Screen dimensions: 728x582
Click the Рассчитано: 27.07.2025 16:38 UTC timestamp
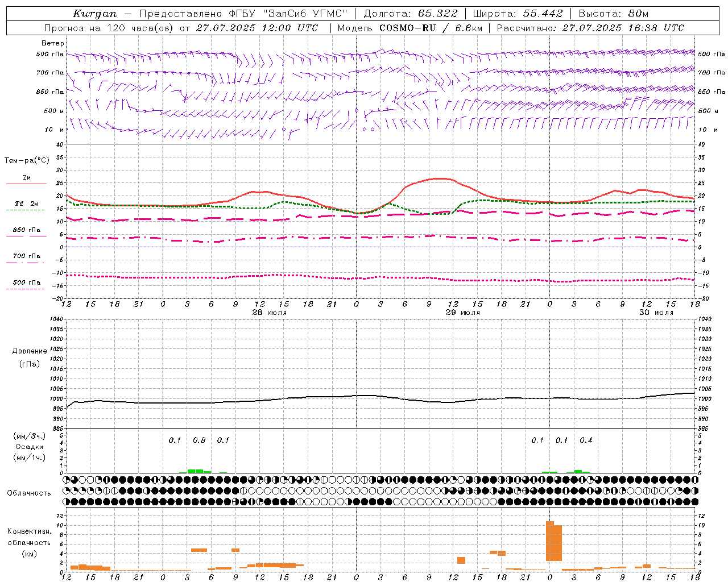pos(590,28)
